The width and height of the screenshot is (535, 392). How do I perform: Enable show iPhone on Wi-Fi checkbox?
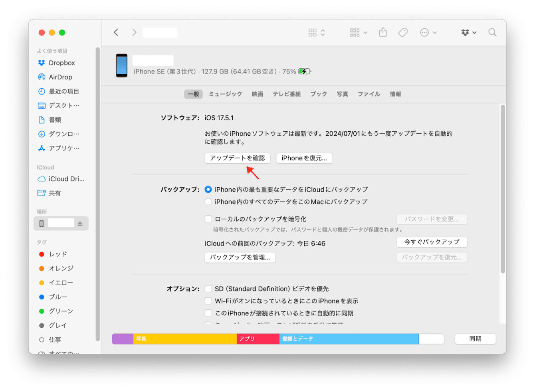[x=208, y=301]
